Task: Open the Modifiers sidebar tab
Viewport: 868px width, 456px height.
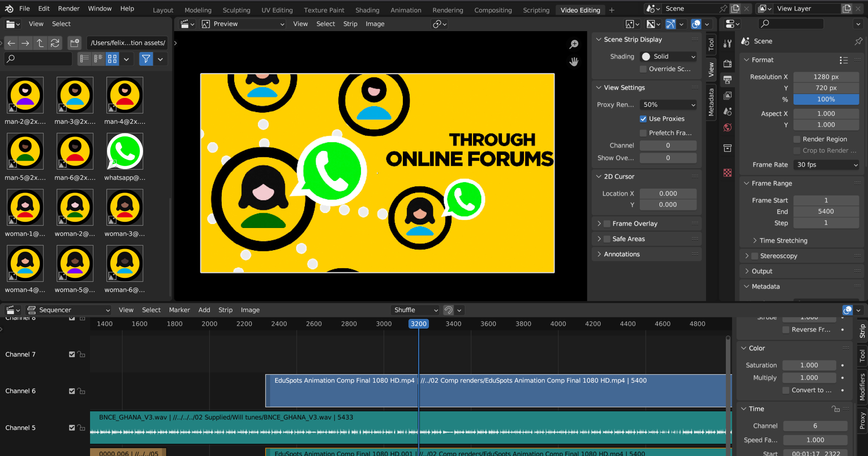Action: coord(863,387)
